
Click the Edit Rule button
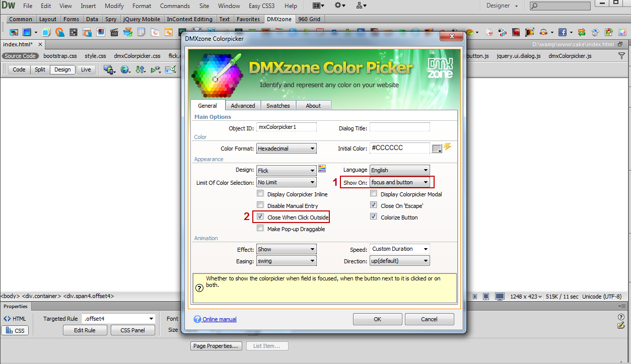tap(85, 330)
